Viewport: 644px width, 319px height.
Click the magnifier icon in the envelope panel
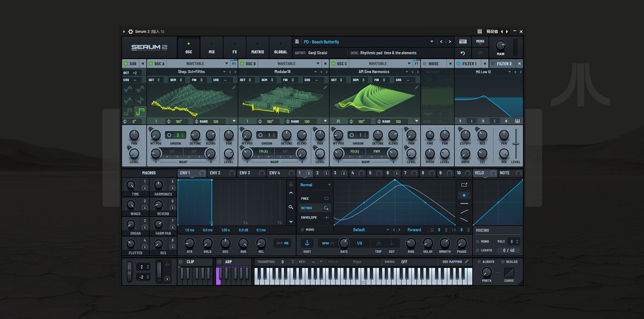(x=291, y=207)
